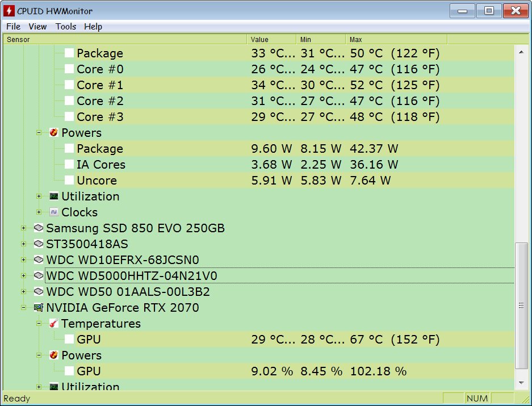This screenshot has width=532, height=406.
Task: Click the 9.60 W package power value
Action: pos(271,148)
